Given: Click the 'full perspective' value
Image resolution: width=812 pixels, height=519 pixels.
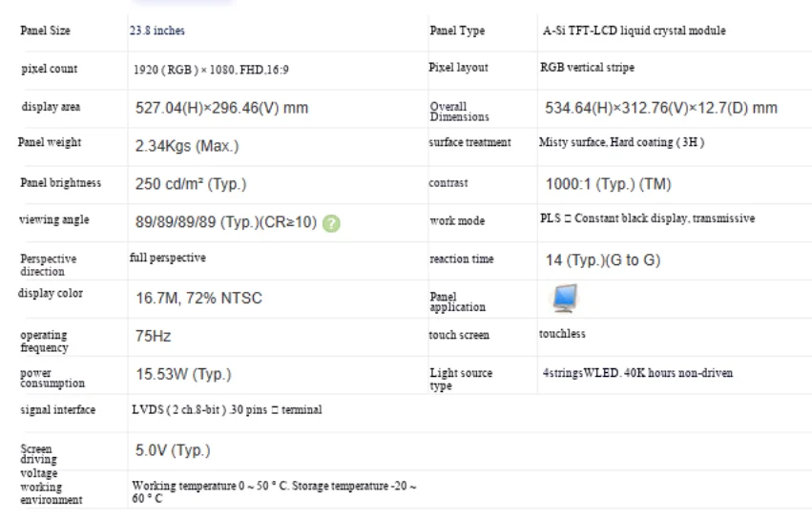Looking at the screenshot, I should (x=167, y=258).
